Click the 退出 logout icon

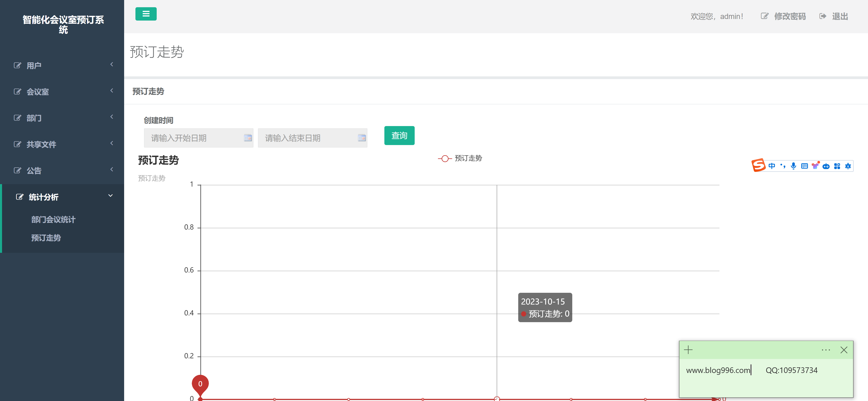pyautogui.click(x=822, y=16)
